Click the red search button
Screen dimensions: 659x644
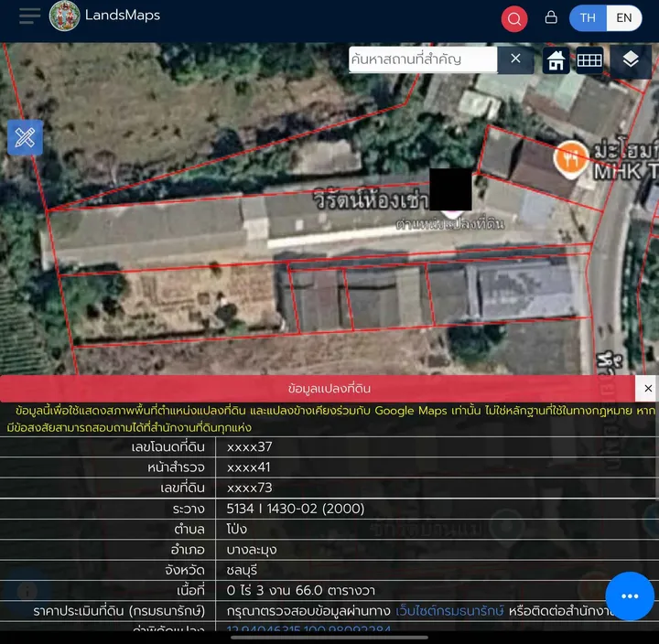514,19
